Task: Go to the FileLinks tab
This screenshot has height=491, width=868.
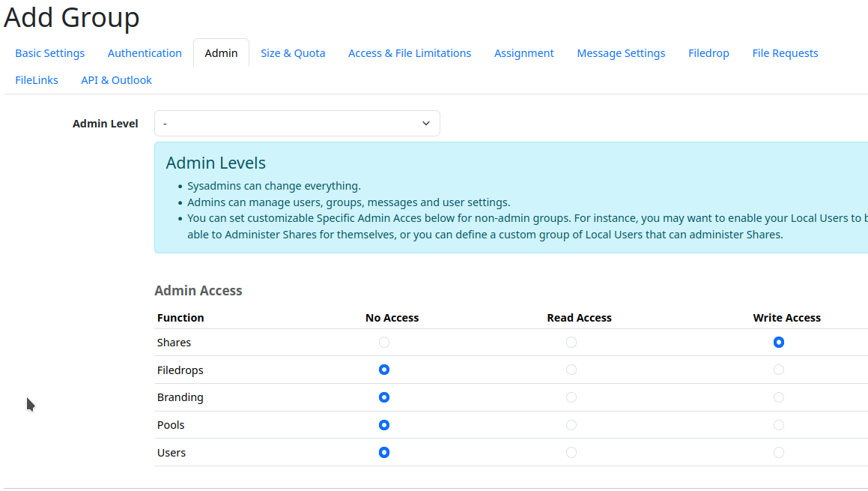Action: [37, 80]
